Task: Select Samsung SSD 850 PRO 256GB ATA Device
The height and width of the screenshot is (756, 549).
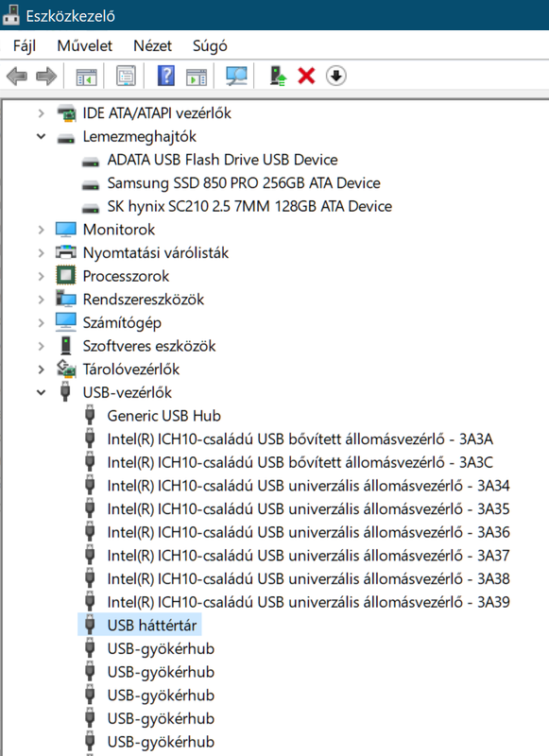Action: pyautogui.click(x=244, y=182)
